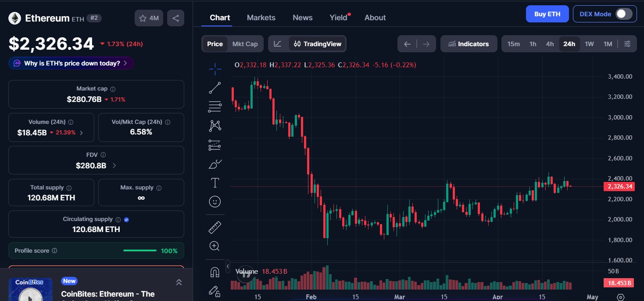
Task: Click the share icon next to Ethereum
Action: (x=175, y=18)
